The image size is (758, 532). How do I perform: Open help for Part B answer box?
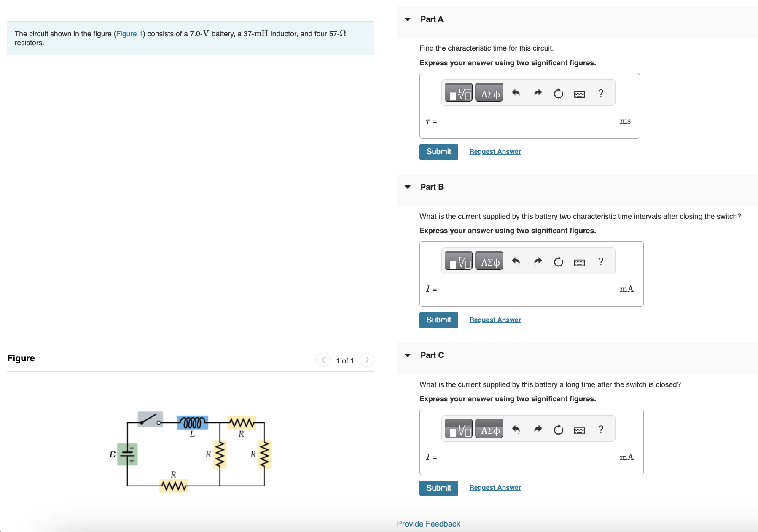[x=601, y=261]
